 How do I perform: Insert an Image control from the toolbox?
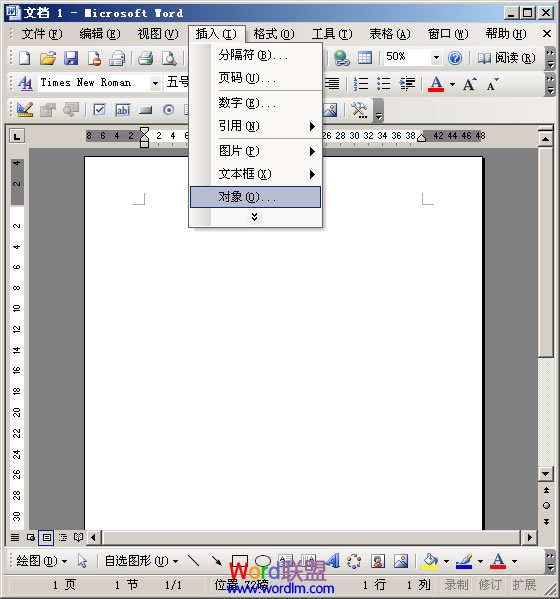coord(330,110)
